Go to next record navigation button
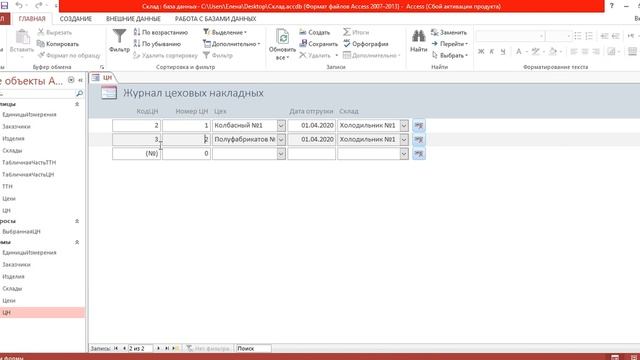Image resolution: width=640 pixels, height=360 pixels. [x=158, y=349]
